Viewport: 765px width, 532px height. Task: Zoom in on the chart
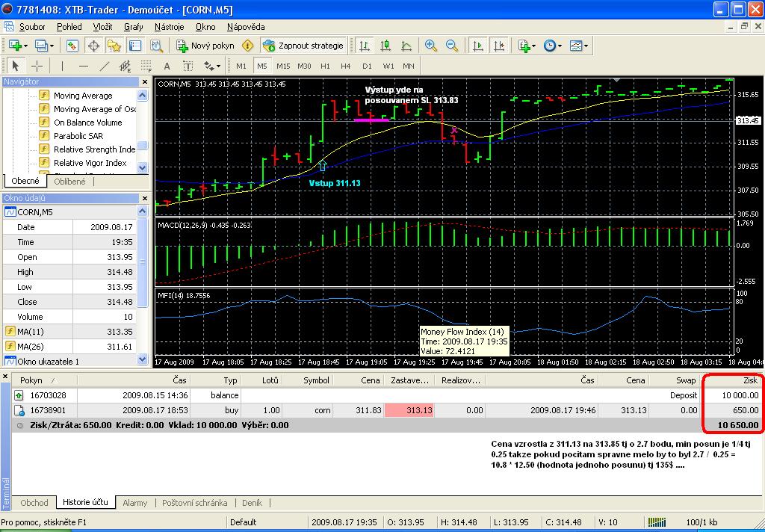point(431,46)
